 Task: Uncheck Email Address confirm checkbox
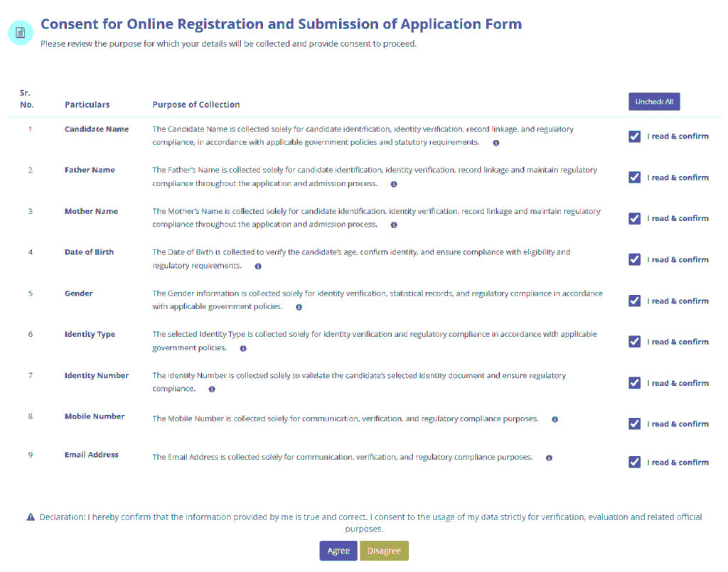(635, 463)
